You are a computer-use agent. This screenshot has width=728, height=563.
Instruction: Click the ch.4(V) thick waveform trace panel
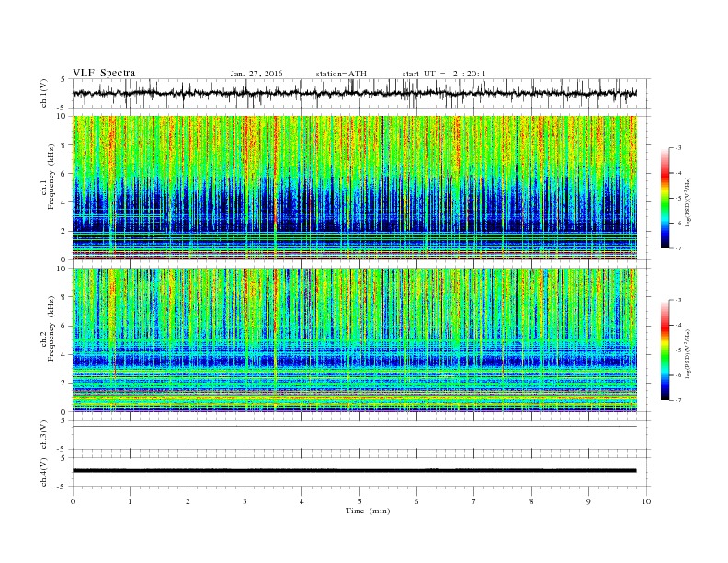click(361, 472)
